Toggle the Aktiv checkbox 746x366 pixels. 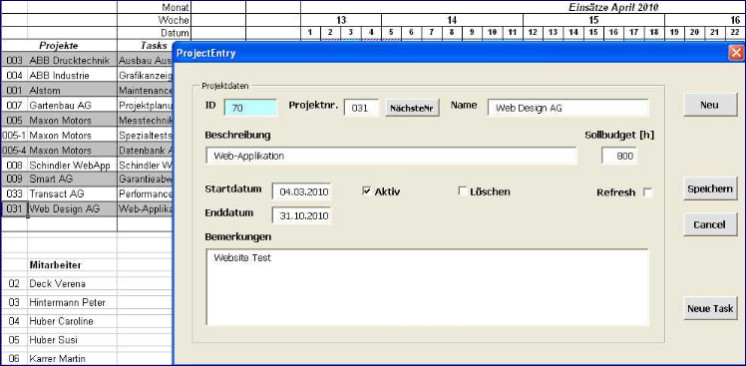366,191
